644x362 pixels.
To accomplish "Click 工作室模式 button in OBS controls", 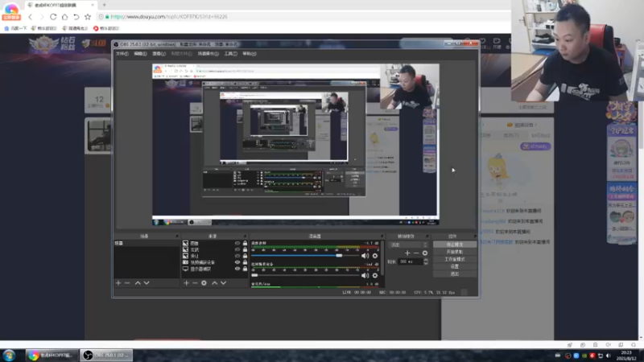I will point(455,259).
